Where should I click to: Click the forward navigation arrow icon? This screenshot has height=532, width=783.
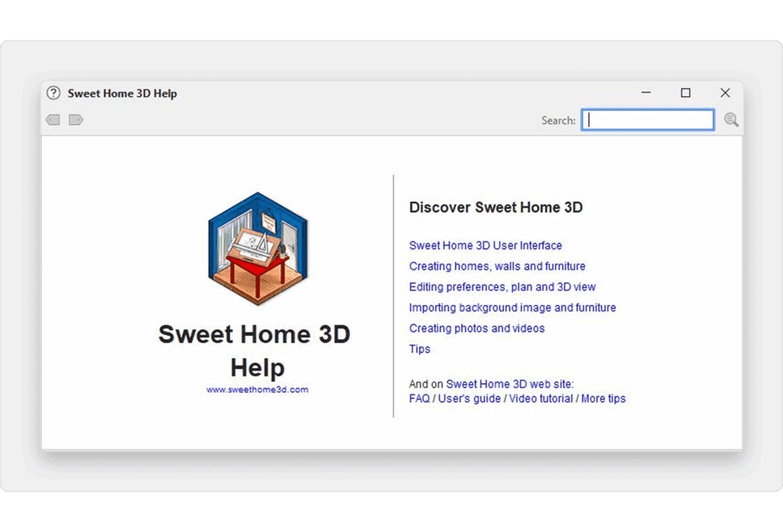point(76,120)
